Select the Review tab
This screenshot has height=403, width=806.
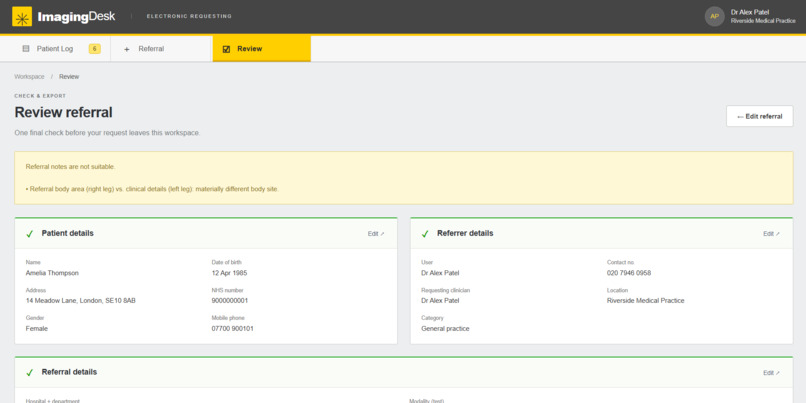coord(262,49)
